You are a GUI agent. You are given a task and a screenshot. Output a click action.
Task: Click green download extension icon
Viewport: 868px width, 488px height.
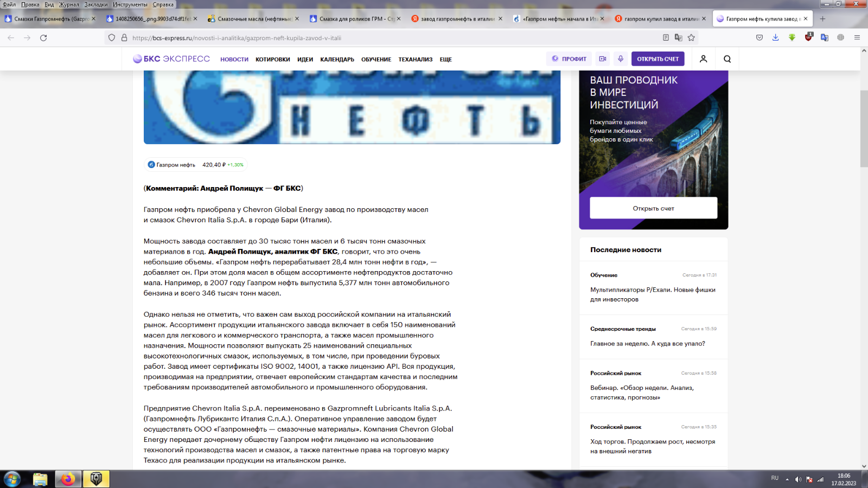click(792, 38)
